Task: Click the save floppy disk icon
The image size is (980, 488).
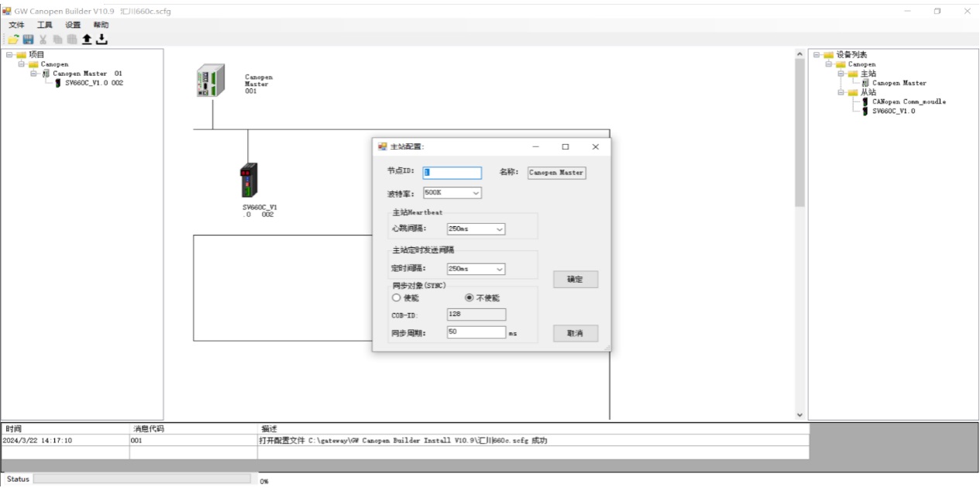Action: tap(28, 40)
